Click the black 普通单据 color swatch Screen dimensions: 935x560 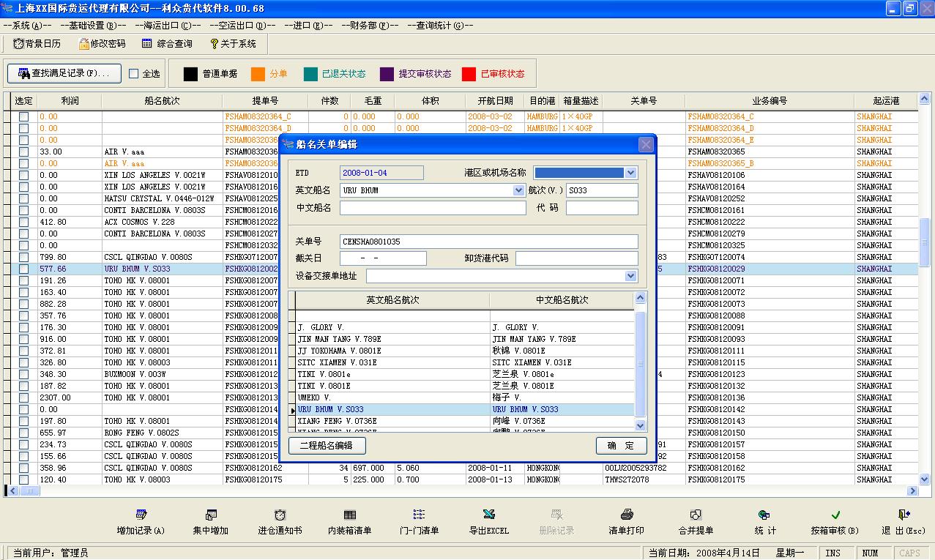coord(190,74)
